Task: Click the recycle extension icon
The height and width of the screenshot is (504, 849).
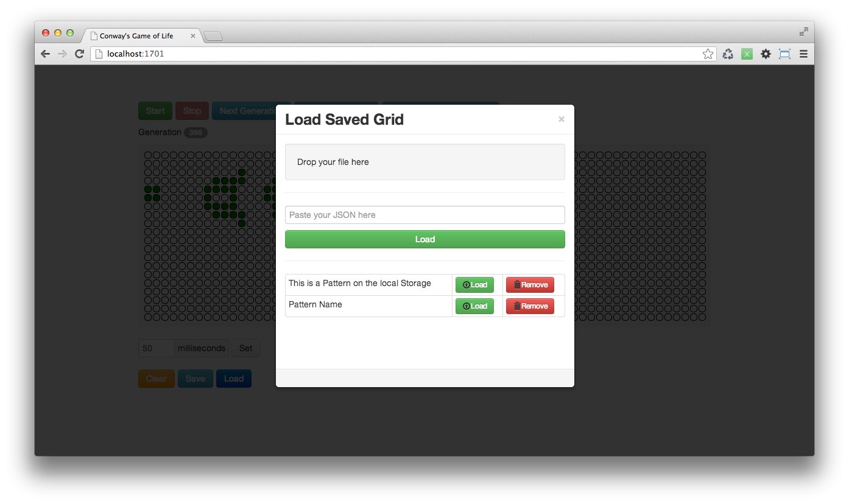Action: pyautogui.click(x=728, y=54)
